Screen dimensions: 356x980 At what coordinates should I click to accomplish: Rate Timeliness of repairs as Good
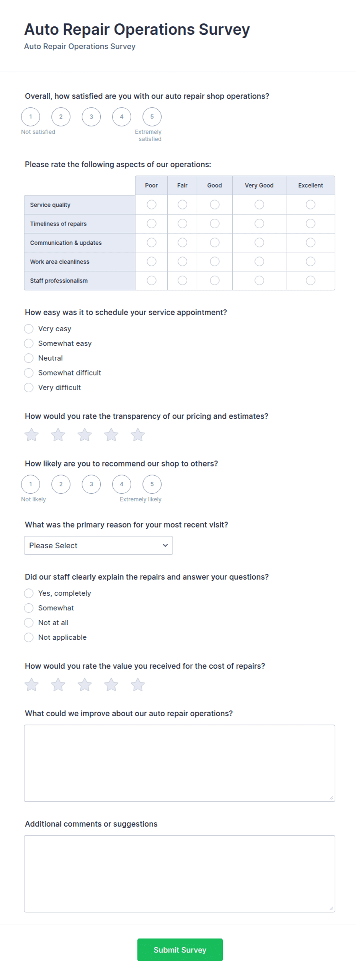[x=215, y=223]
